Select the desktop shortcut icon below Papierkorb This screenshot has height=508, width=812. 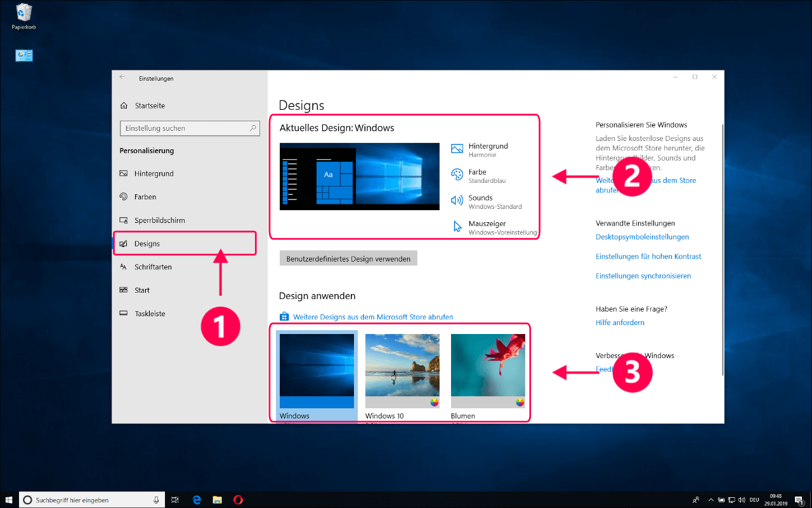(24, 55)
